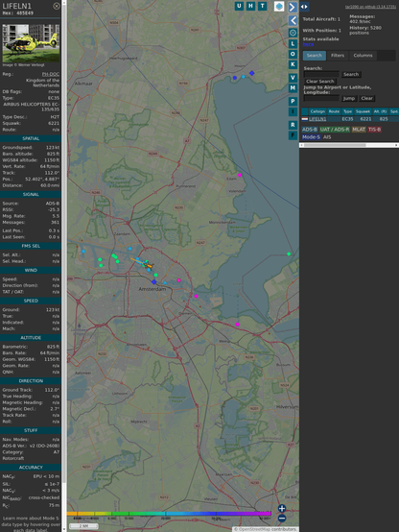399x532 pixels.
Task: Open the map layer switcher icon
Action: tap(279, 7)
